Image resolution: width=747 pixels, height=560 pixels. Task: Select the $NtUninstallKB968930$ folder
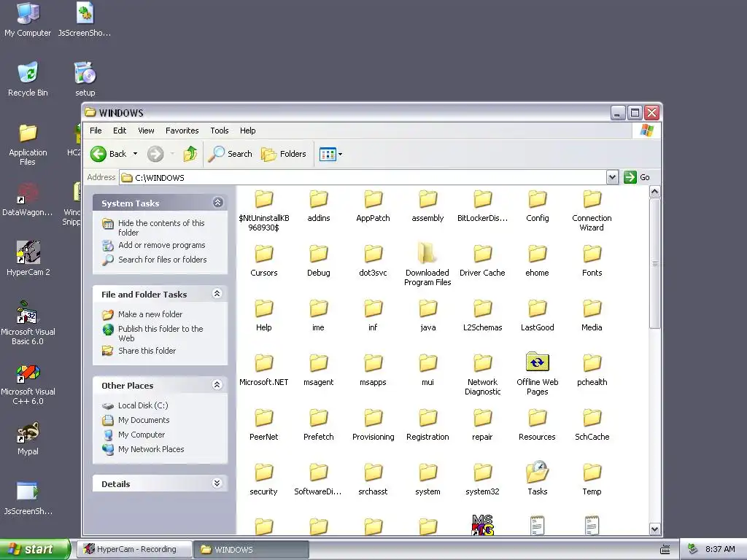click(x=263, y=209)
